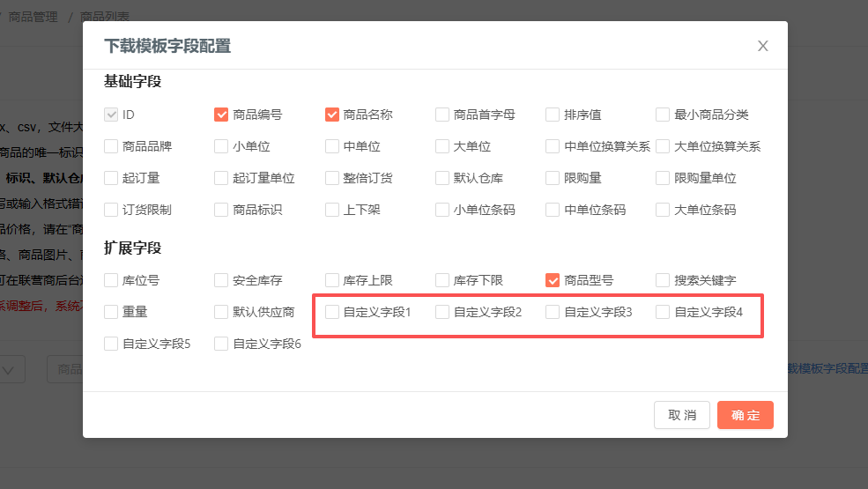Check the 自定义字段5 box

111,344
